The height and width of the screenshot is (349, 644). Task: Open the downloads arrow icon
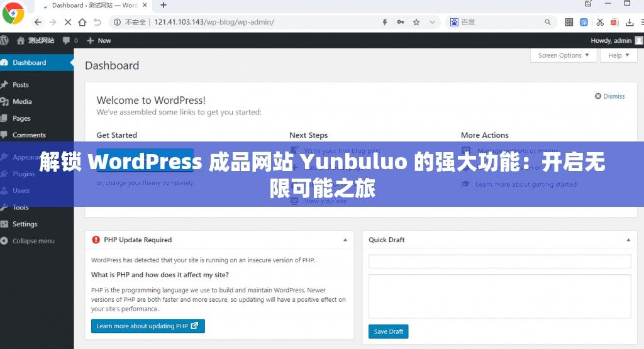(x=629, y=22)
